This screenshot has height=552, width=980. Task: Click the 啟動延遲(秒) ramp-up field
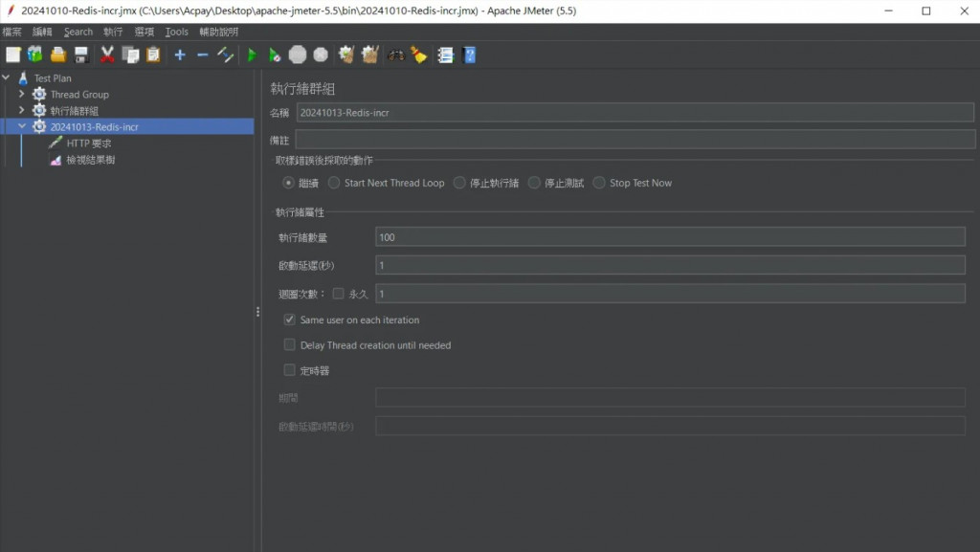click(x=670, y=265)
